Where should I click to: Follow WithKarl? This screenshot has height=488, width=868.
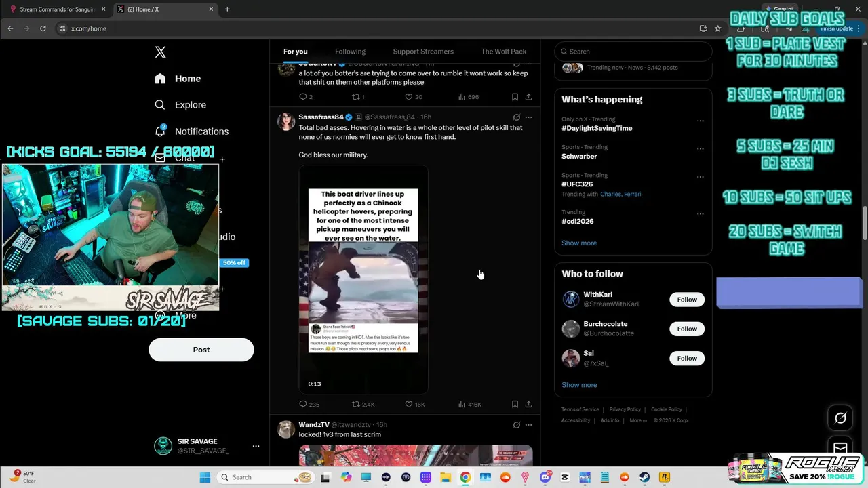(x=687, y=300)
